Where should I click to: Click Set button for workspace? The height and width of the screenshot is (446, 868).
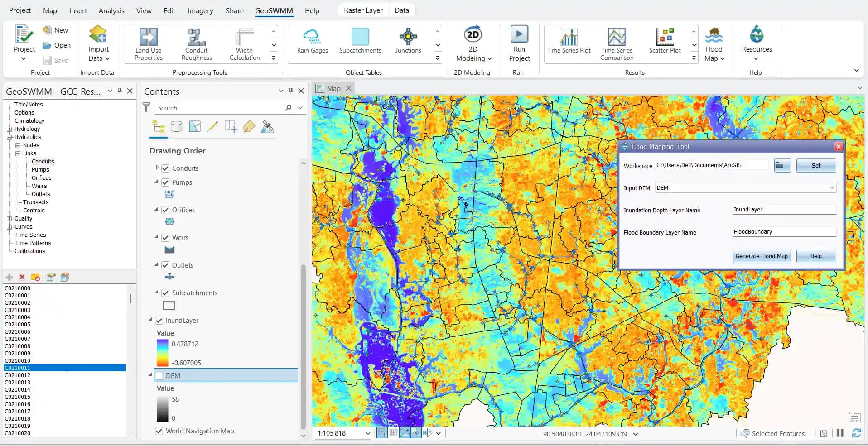(x=816, y=165)
